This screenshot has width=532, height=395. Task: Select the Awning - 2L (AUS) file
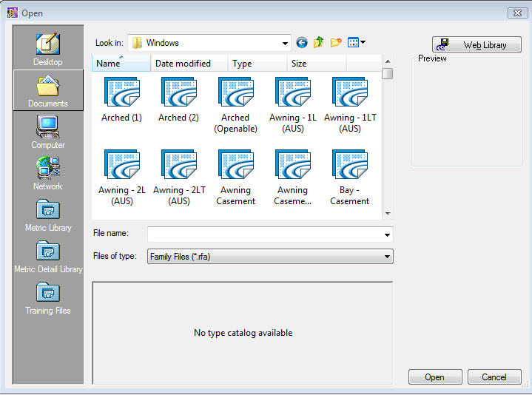[122, 178]
